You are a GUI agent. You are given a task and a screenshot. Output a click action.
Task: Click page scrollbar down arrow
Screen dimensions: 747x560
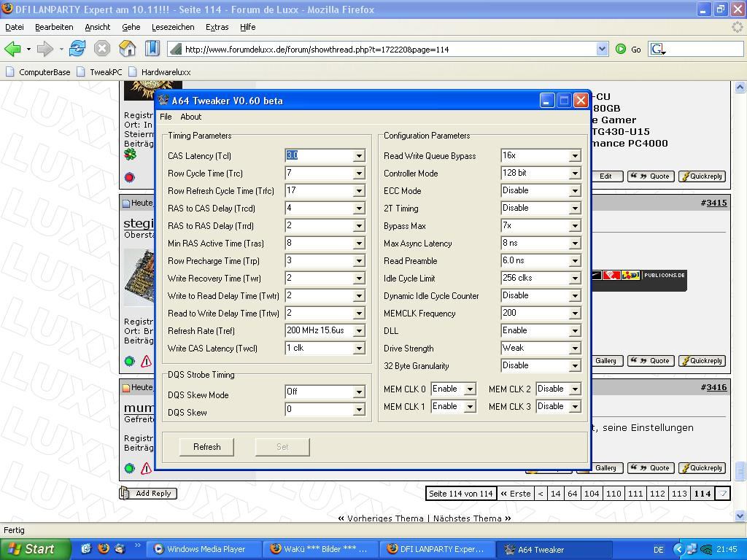click(740, 516)
